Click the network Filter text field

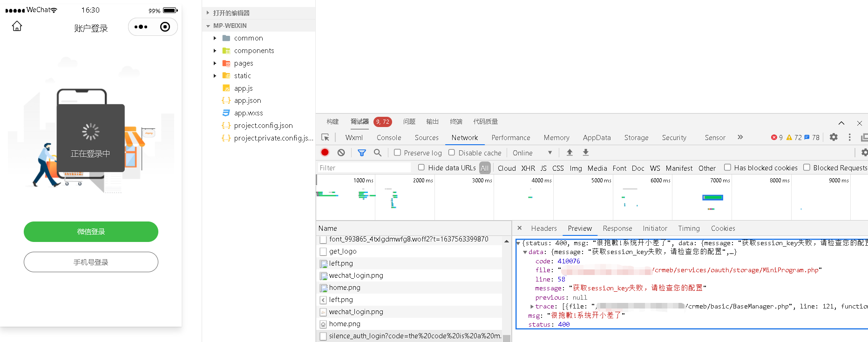(364, 168)
